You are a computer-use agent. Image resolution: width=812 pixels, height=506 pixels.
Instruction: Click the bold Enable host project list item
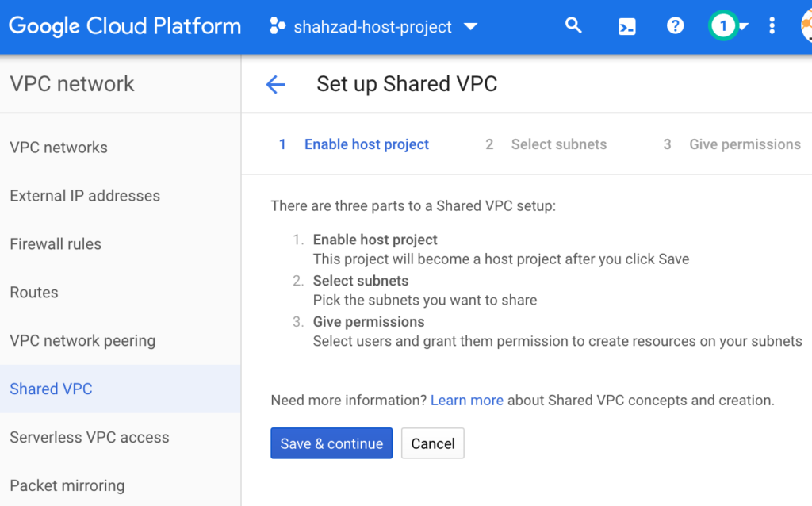pyautogui.click(x=375, y=240)
